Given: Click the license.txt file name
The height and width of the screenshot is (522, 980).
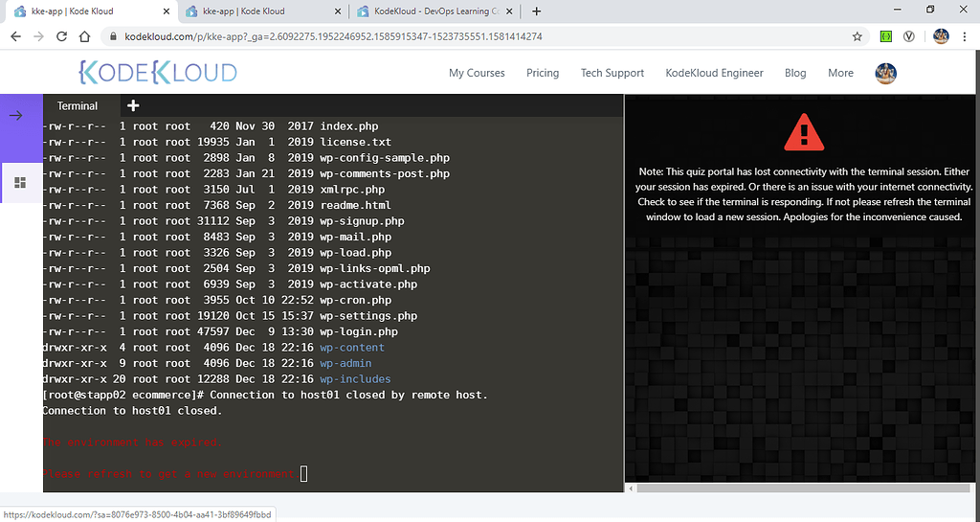Looking at the screenshot, I should click(x=356, y=142).
